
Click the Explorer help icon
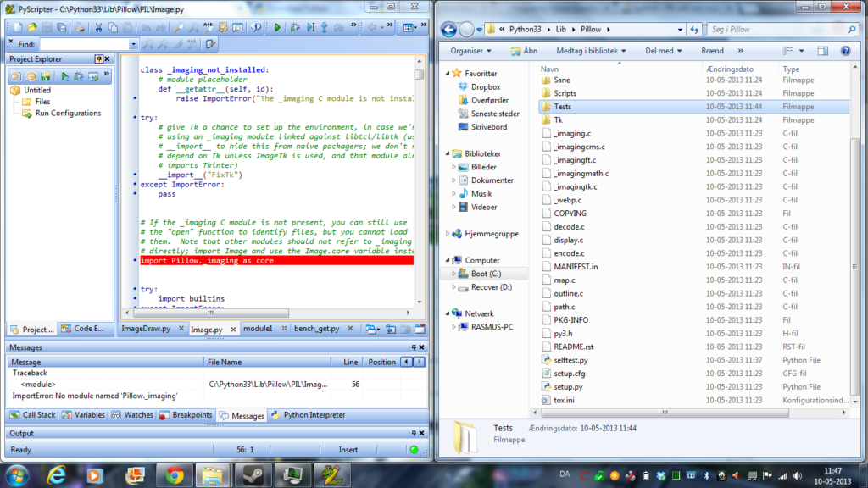click(845, 51)
